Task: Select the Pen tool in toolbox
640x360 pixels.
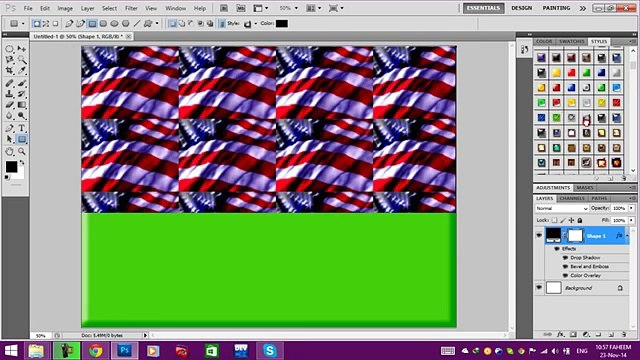Action: click(x=9, y=128)
